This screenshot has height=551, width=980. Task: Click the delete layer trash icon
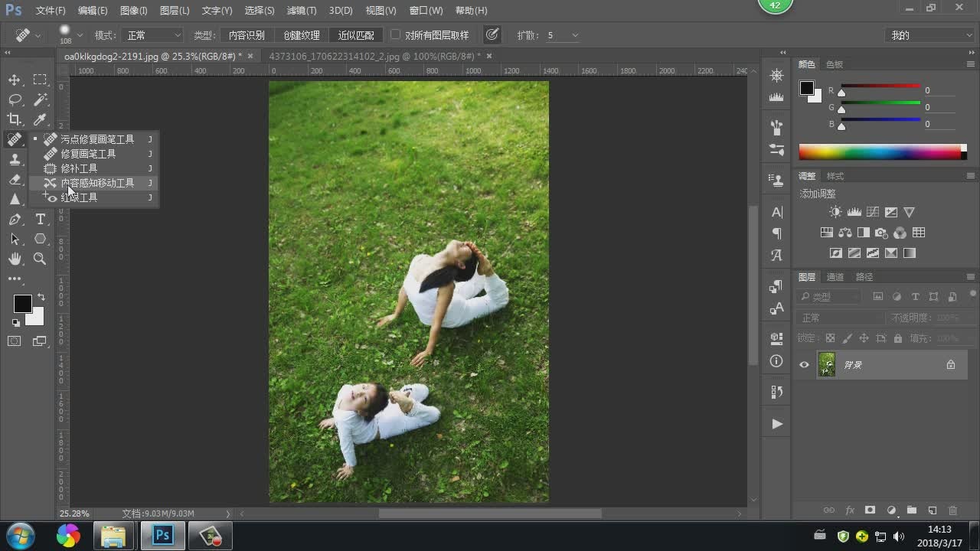(x=953, y=510)
